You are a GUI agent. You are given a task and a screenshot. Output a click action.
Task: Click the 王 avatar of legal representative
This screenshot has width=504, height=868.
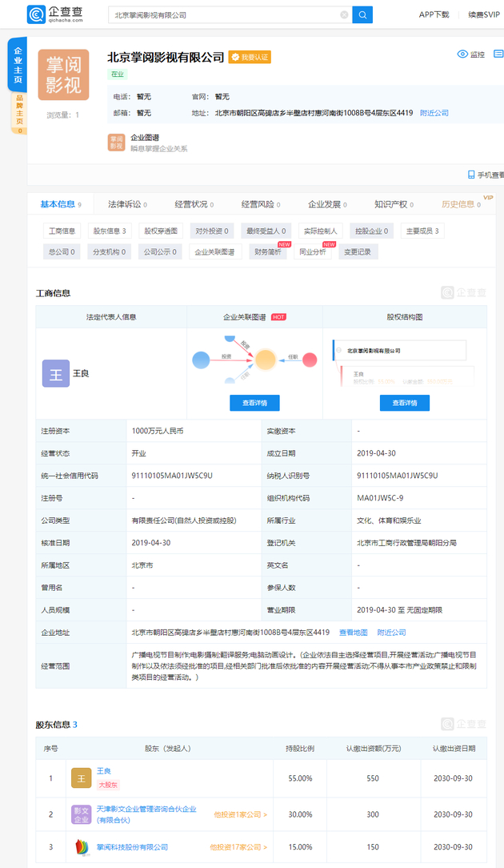(56, 374)
